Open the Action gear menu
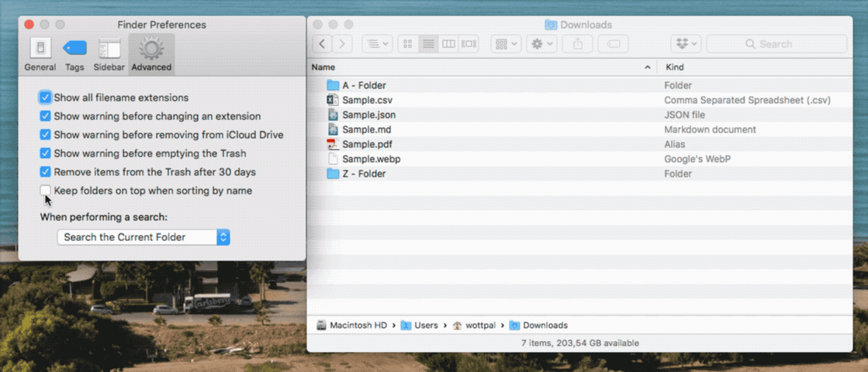Image resolution: width=868 pixels, height=372 pixels. coord(541,44)
